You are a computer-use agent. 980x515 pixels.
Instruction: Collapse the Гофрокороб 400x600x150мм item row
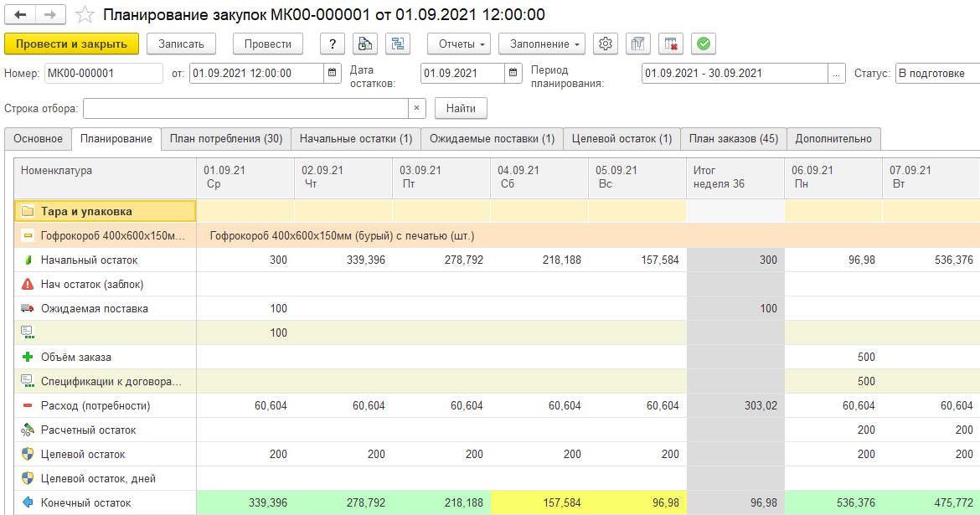tap(28, 235)
